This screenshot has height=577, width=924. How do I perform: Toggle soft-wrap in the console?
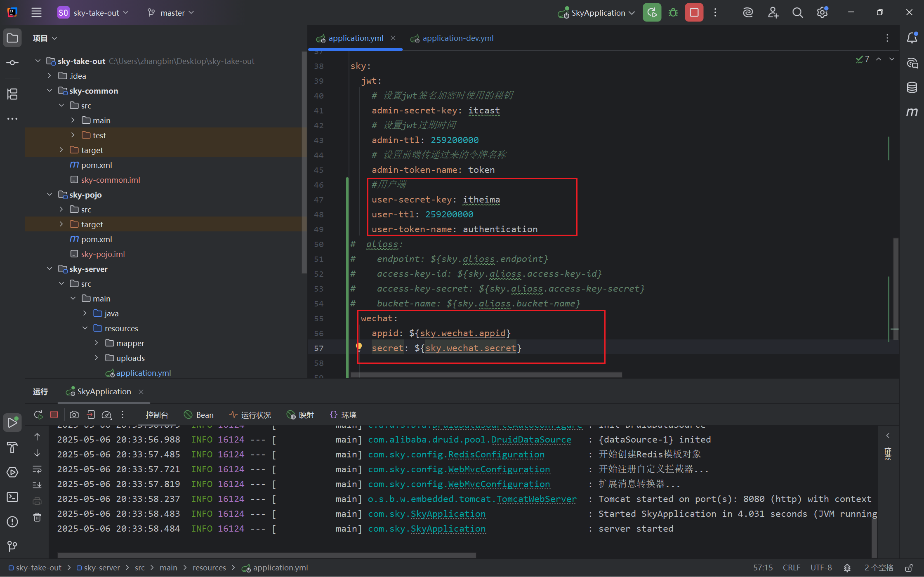37,469
